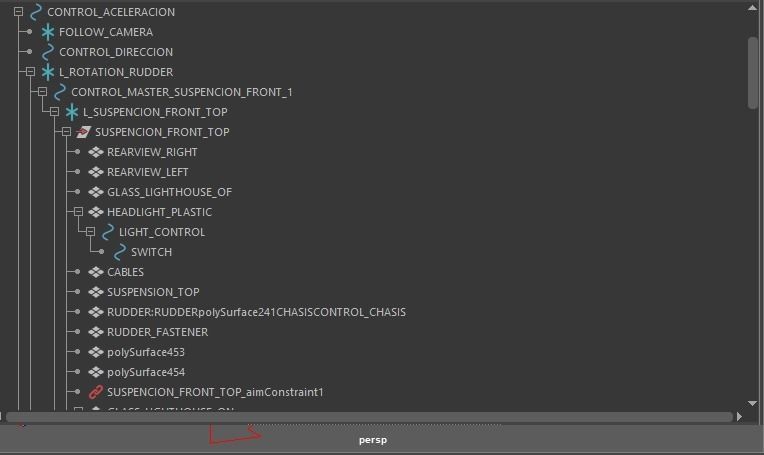764x455 pixels.
Task: Select polySurface453 object
Action: click(x=146, y=352)
